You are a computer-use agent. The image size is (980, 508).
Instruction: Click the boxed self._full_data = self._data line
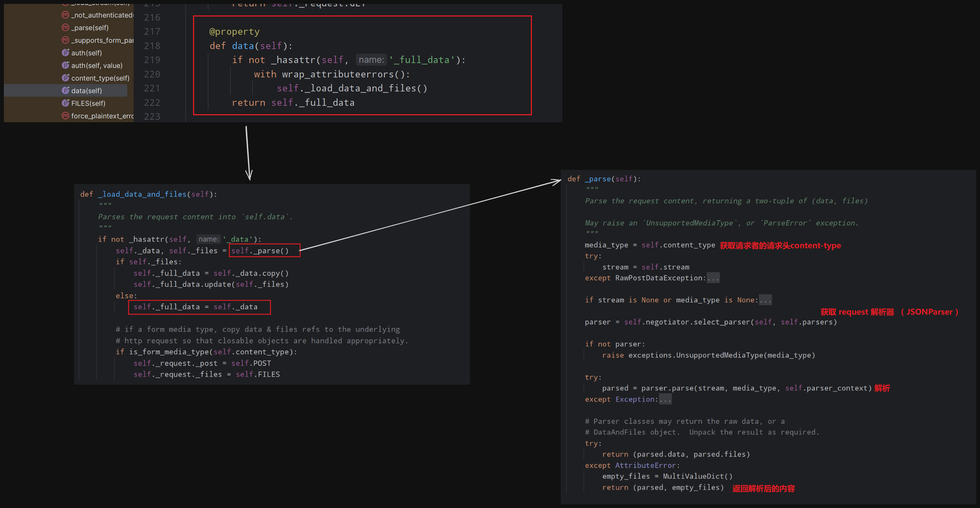[195, 307]
